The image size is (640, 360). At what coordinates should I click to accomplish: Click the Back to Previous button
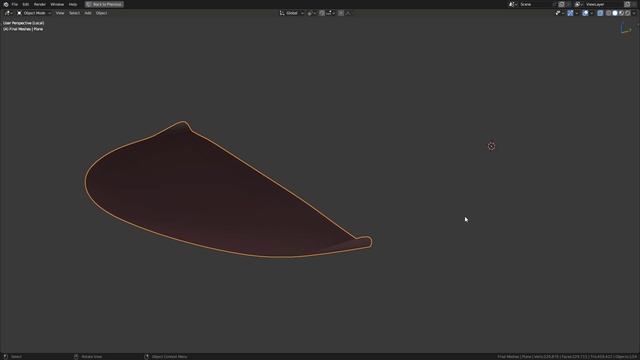[104, 4]
